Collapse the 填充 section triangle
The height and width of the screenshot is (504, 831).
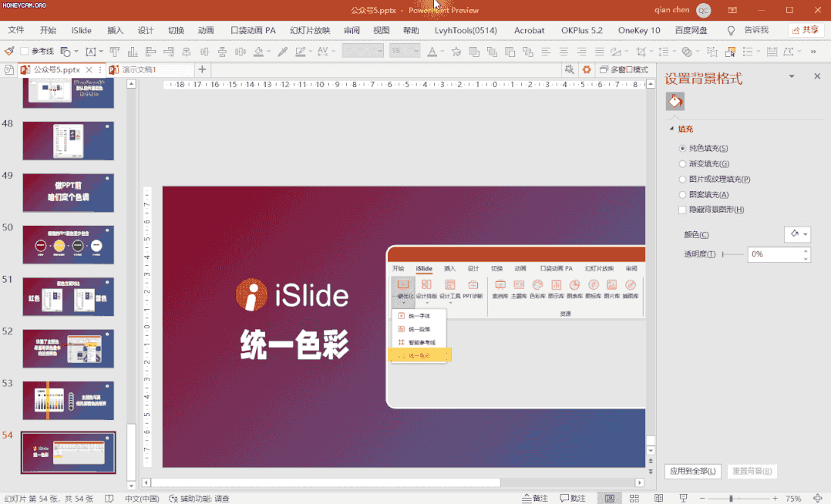(x=671, y=129)
